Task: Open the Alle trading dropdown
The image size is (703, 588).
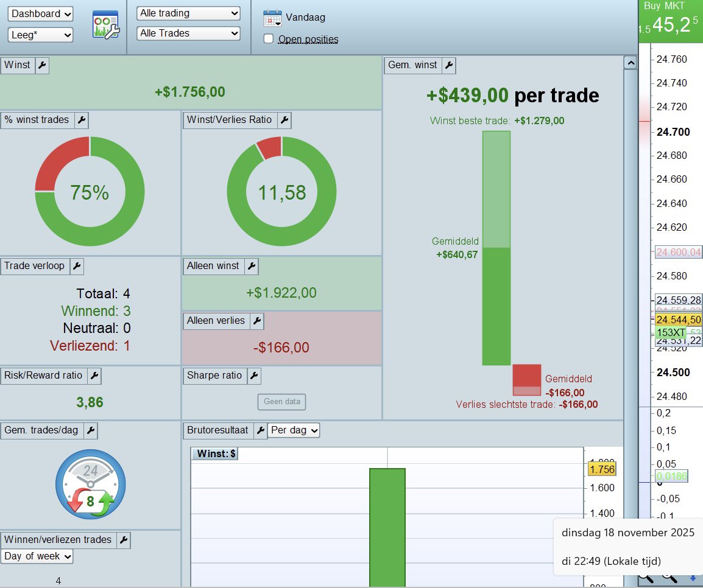Action: pyautogui.click(x=188, y=13)
